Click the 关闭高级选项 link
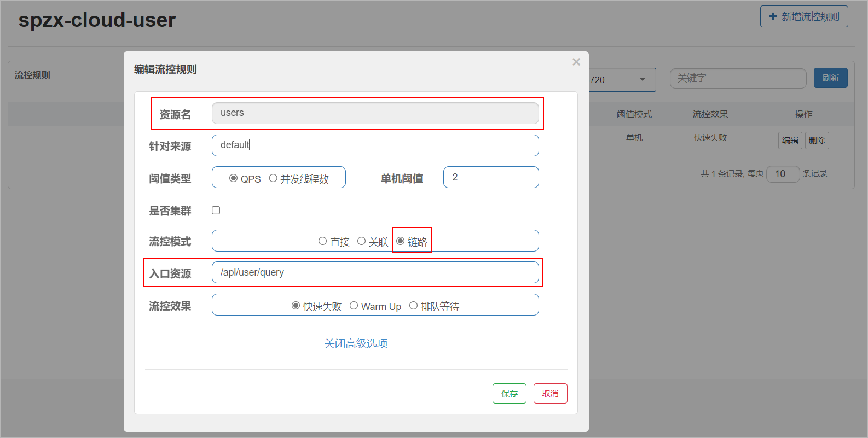868x438 pixels. tap(356, 343)
